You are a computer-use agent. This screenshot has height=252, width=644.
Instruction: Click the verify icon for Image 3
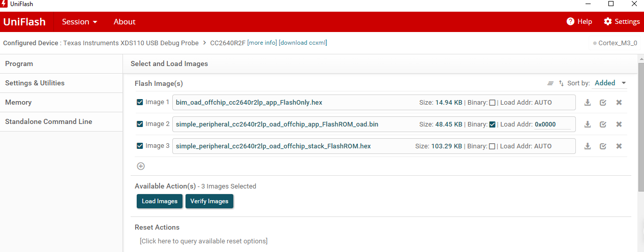603,146
